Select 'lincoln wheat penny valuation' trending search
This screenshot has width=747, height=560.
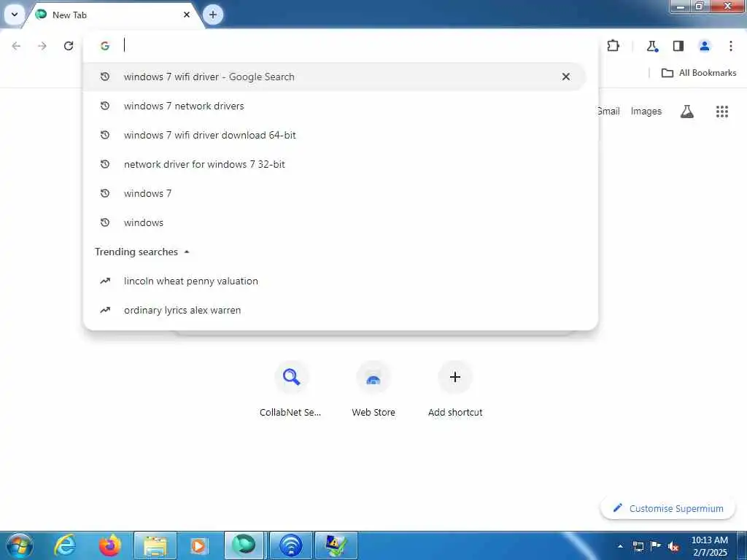[334, 281]
